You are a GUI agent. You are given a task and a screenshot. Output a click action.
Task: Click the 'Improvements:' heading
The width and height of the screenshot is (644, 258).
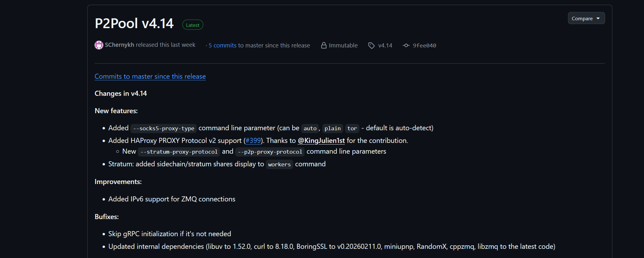(x=118, y=182)
